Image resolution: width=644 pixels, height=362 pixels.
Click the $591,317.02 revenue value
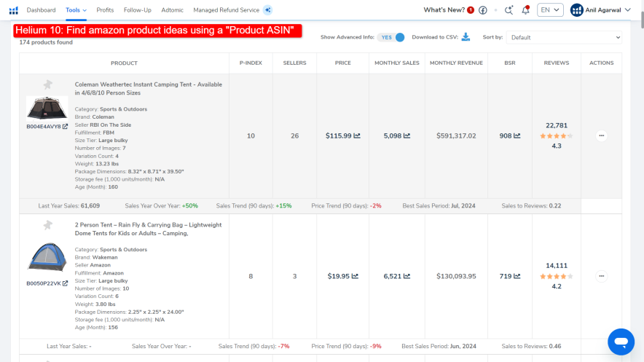(456, 136)
